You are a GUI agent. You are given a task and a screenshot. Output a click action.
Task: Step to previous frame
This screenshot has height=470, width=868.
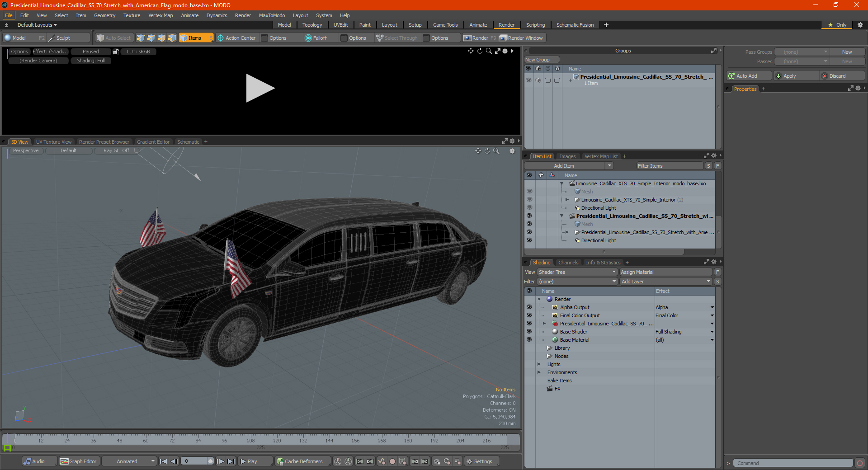coord(174,461)
